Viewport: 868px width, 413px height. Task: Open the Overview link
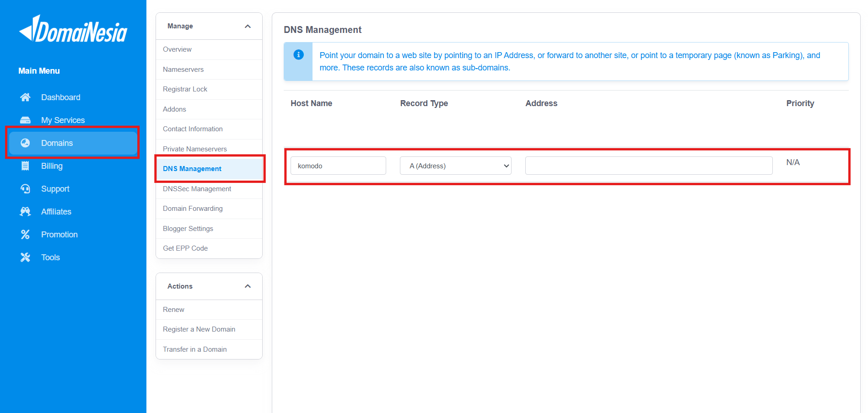[209, 49]
